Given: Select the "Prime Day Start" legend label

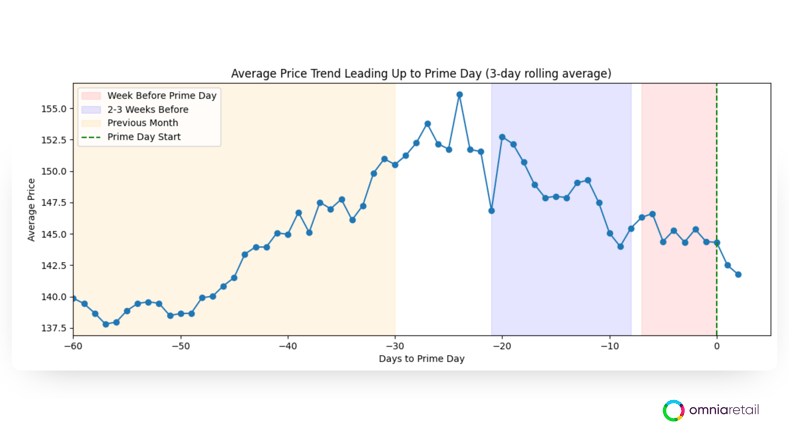Looking at the screenshot, I should pos(144,137).
